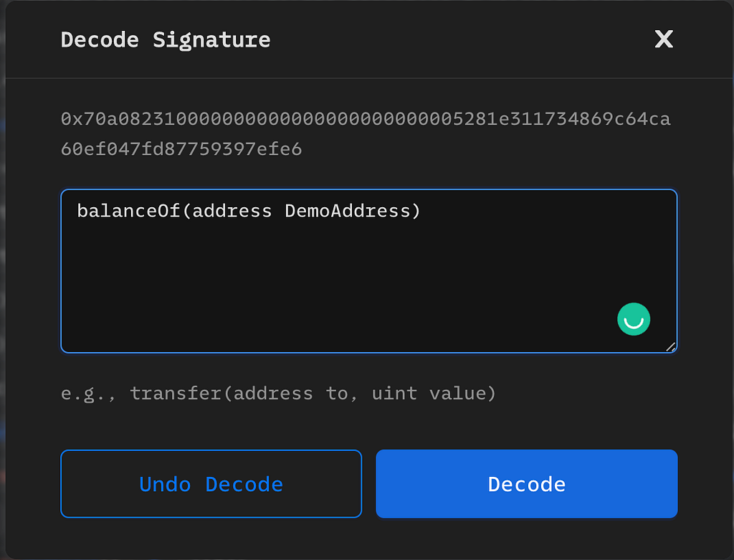Close the Decode Signature dialog
The width and height of the screenshot is (734, 560).
[664, 39]
